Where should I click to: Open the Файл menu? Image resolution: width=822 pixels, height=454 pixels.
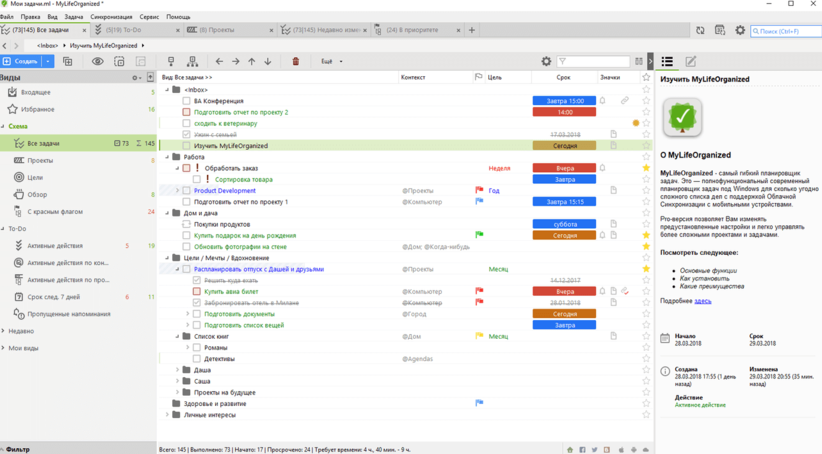(7, 17)
